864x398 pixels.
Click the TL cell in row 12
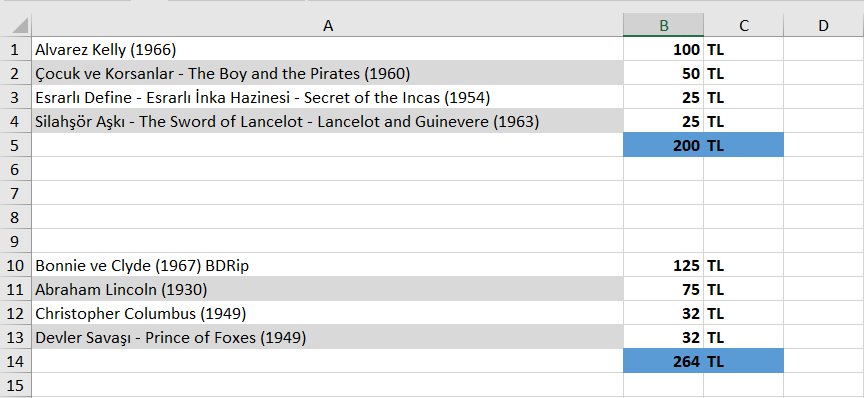pos(743,314)
